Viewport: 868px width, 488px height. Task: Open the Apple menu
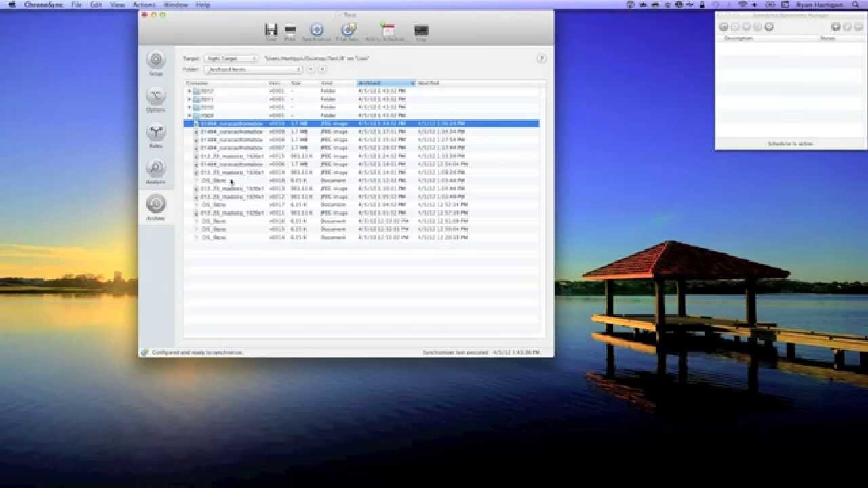12,5
